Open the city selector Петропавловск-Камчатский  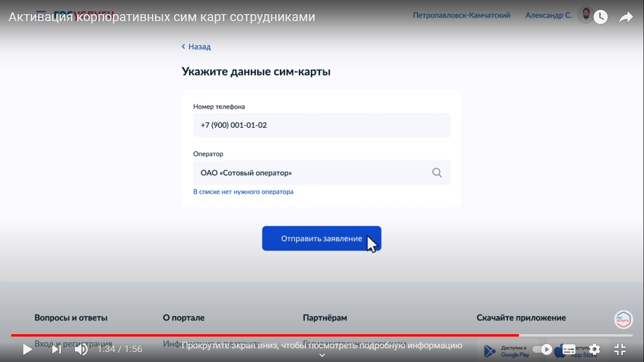461,15
